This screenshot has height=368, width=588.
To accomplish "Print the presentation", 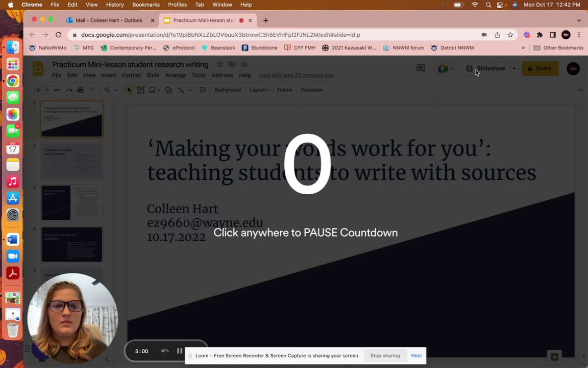I will (x=80, y=90).
